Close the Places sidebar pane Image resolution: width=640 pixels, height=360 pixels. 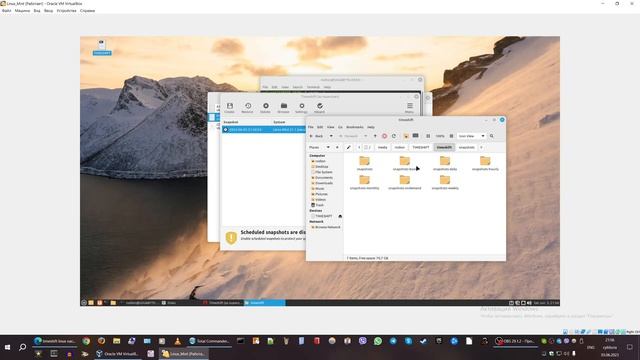pos(337,147)
